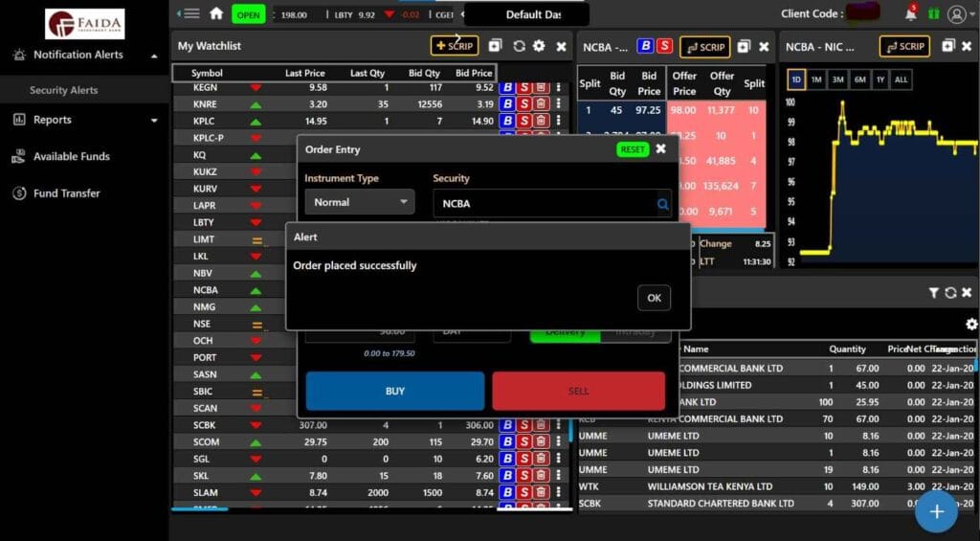The image size is (980, 541).
Task: Select the 1Y chart range
Action: [880, 79]
